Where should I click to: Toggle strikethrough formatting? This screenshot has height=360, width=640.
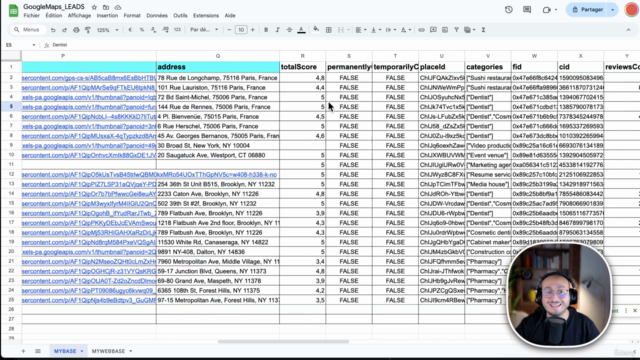(x=289, y=30)
